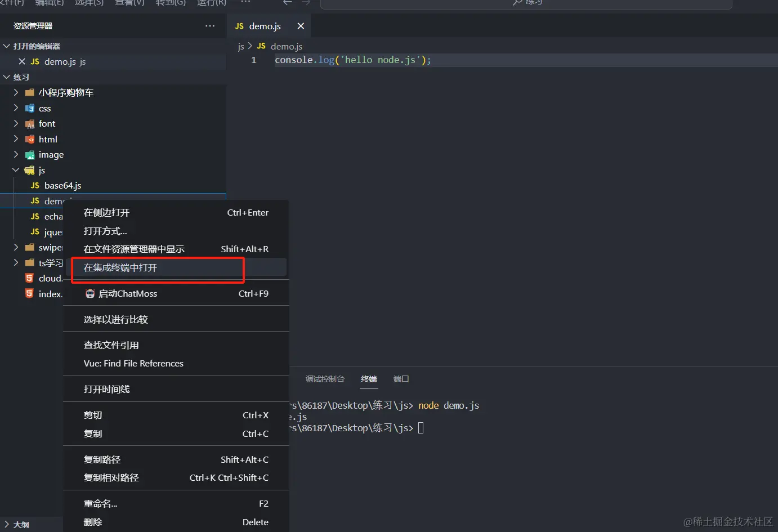Select 打开时间线 menu entry
778x532 pixels.
pos(176,389)
